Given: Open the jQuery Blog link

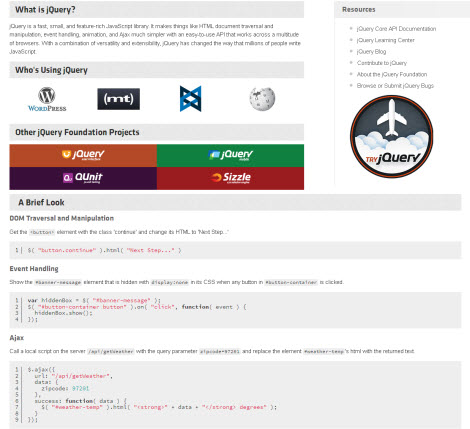Looking at the screenshot, I should click(371, 52).
